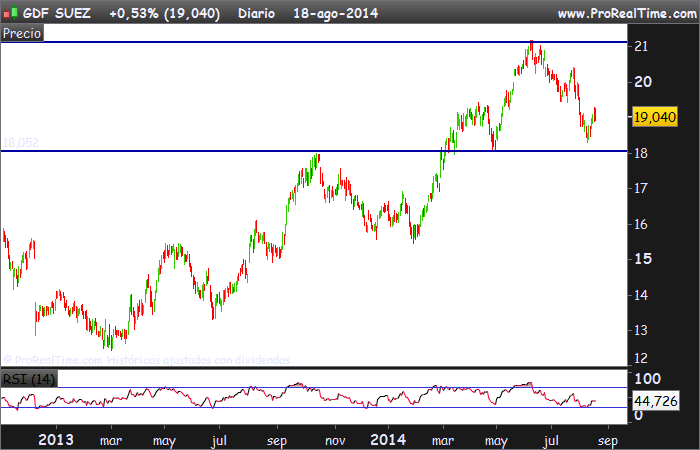Viewport: 700px width, 450px height.
Task: Click the 15 price axis label
Action: (643, 259)
